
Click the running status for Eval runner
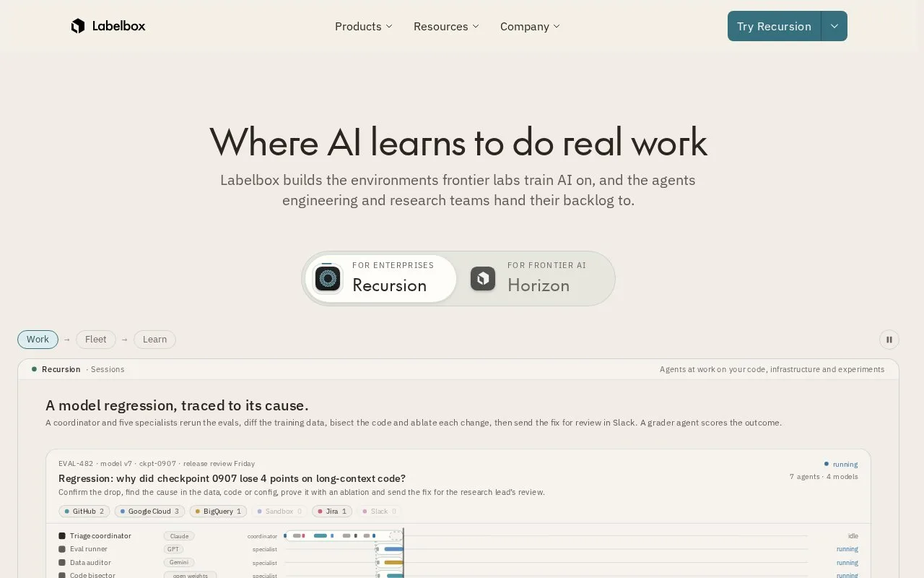point(847,549)
